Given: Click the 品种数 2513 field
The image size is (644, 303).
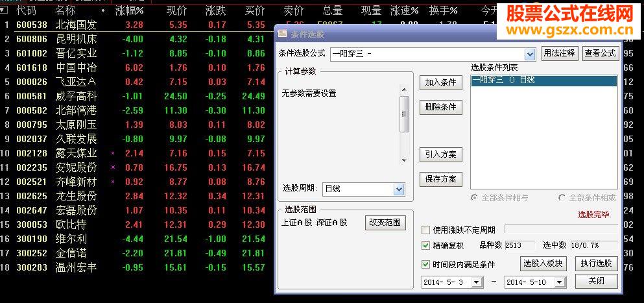Looking at the screenshot, I should point(520,245).
